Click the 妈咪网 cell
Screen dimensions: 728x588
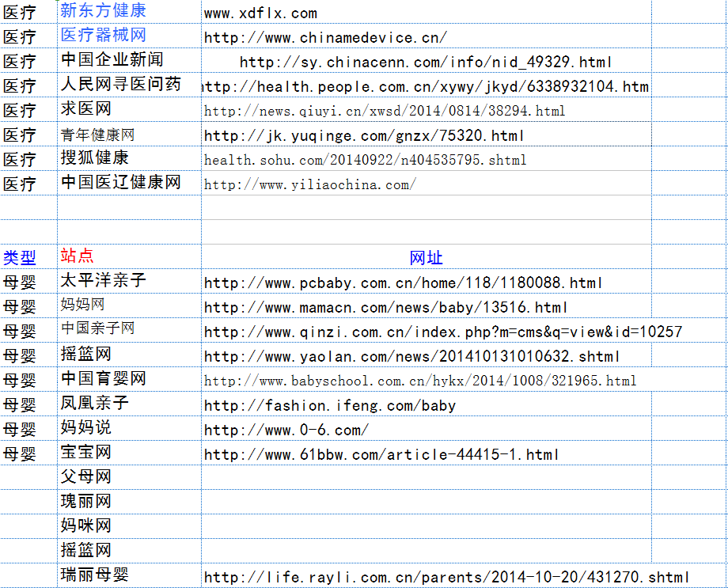tap(129, 526)
